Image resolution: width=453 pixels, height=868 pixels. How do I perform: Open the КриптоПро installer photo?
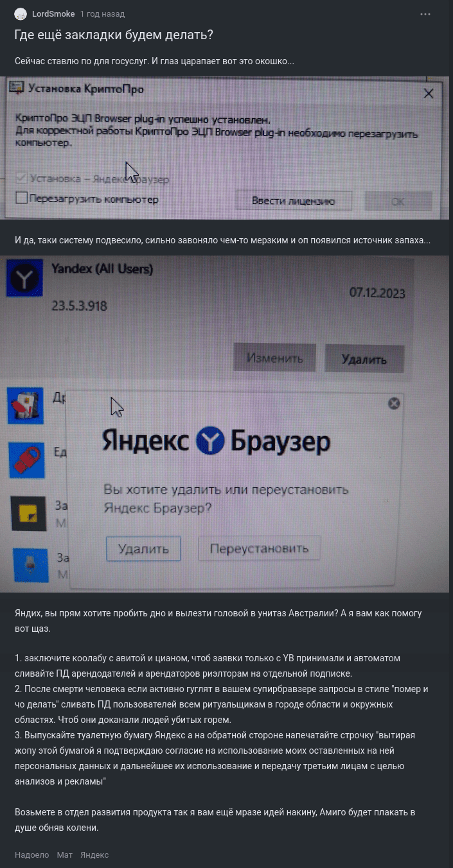coord(224,148)
